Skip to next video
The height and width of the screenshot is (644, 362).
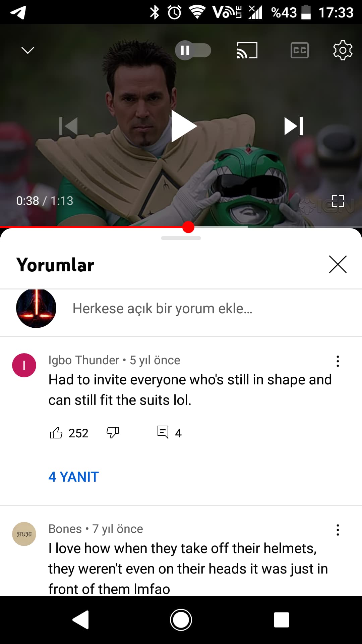[294, 126]
